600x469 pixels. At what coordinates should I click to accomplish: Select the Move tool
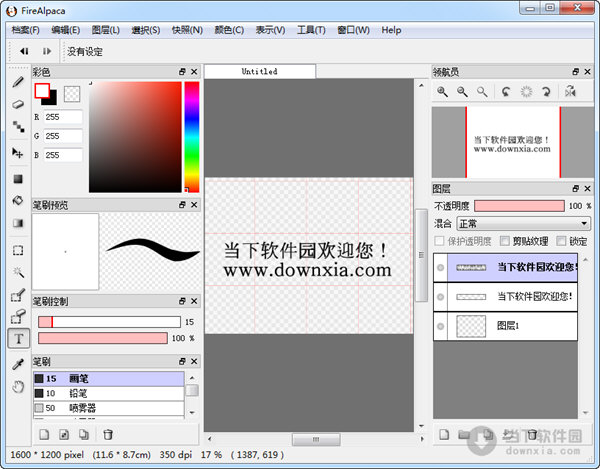tap(18, 153)
